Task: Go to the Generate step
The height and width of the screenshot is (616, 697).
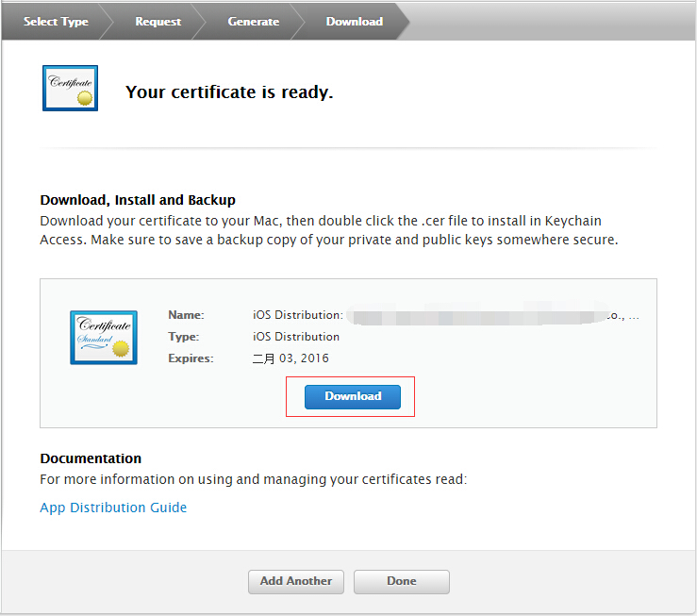Action: point(254,22)
